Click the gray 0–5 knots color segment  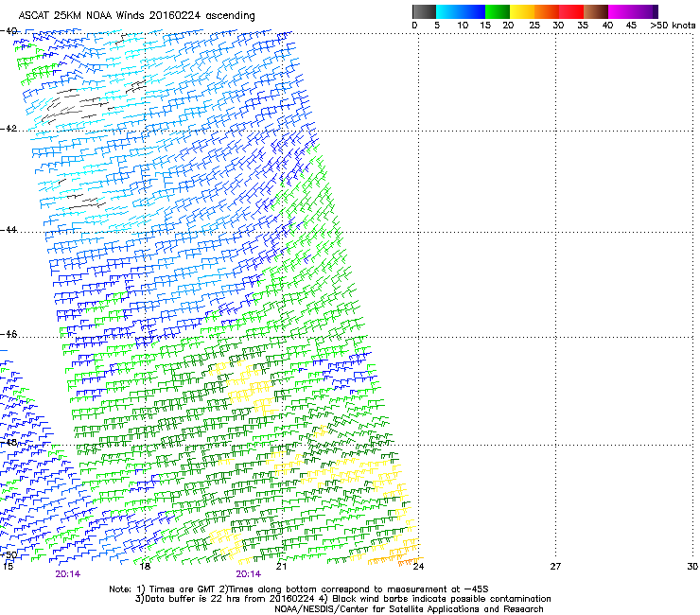point(424,11)
